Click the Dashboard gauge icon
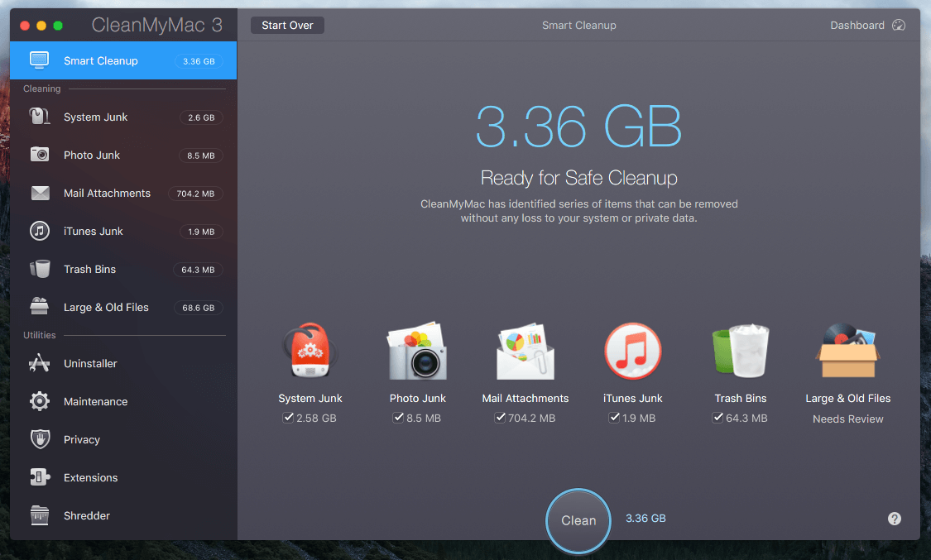This screenshot has width=931, height=560. 899,25
